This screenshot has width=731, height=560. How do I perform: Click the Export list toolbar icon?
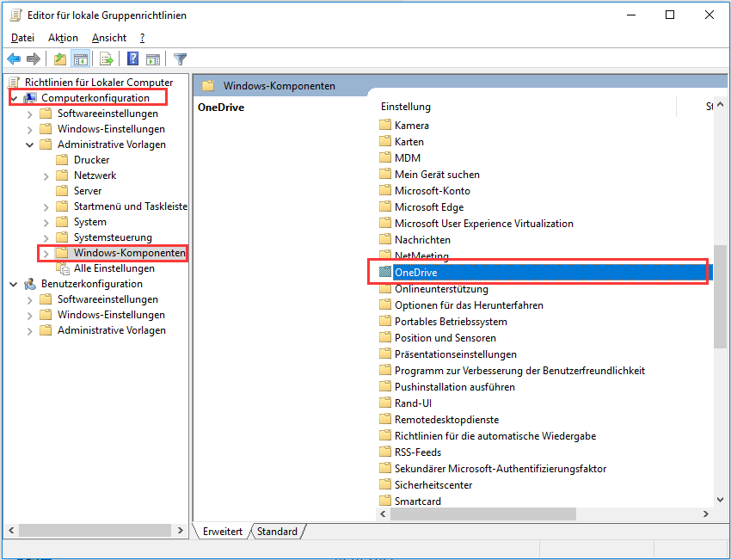107,59
